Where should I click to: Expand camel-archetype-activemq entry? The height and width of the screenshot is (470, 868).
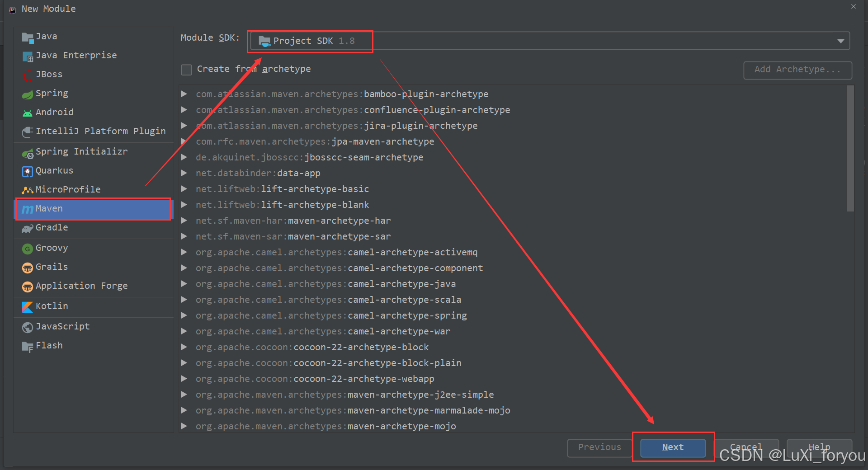[184, 252]
